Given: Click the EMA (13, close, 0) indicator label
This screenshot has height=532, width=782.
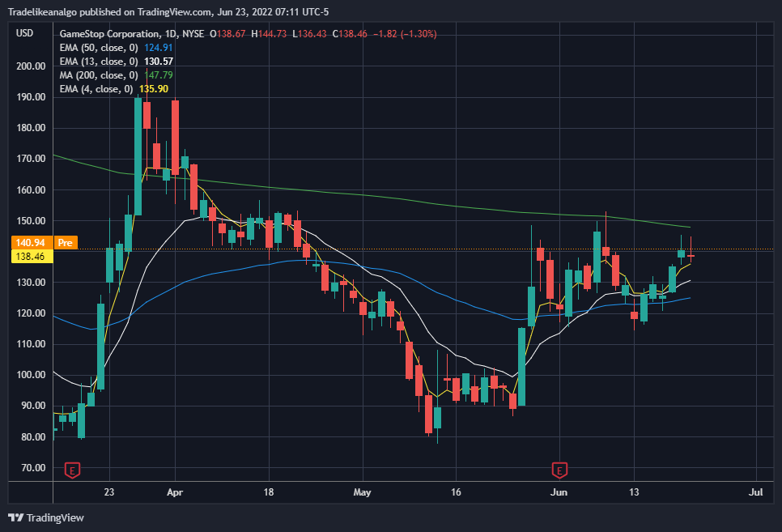Looking at the screenshot, I should [99, 62].
